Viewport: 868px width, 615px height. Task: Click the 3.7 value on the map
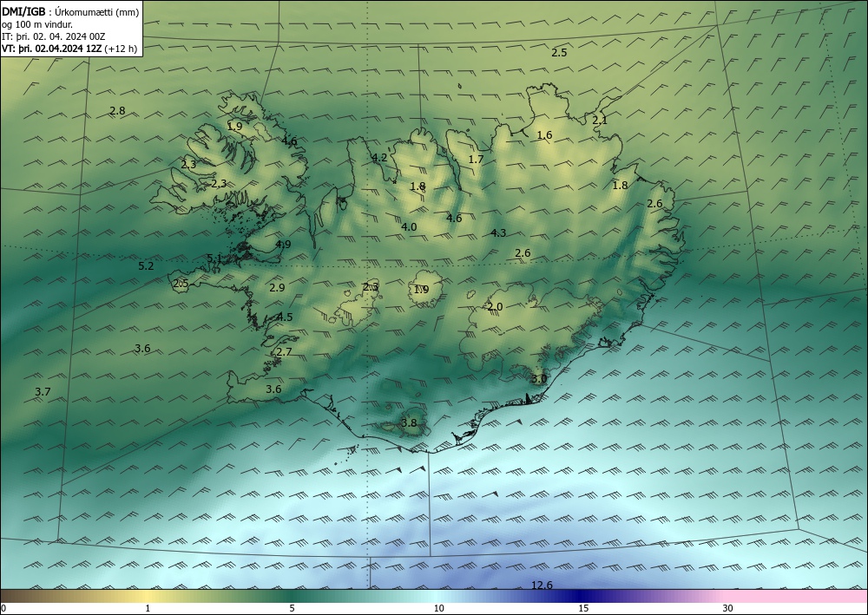coord(43,391)
